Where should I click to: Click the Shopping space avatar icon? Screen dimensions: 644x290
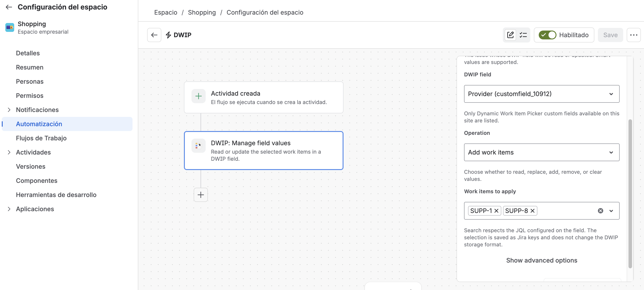(x=10, y=27)
